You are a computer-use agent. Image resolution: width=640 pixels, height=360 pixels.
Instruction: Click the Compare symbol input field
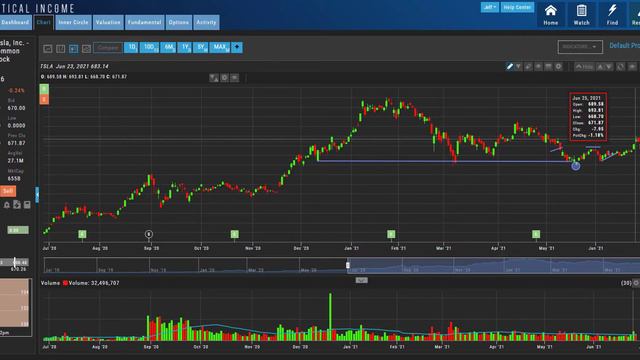point(108,48)
